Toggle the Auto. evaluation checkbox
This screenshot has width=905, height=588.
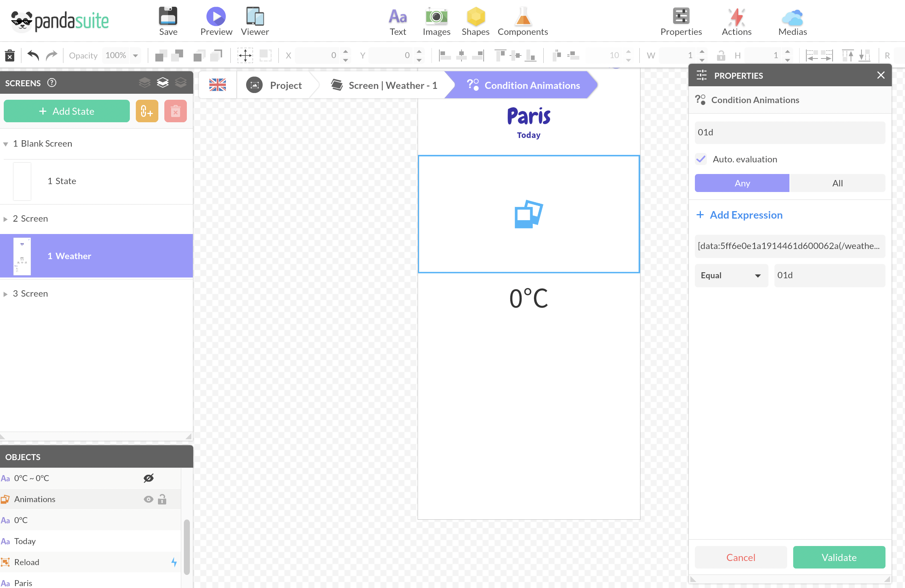[x=701, y=159]
